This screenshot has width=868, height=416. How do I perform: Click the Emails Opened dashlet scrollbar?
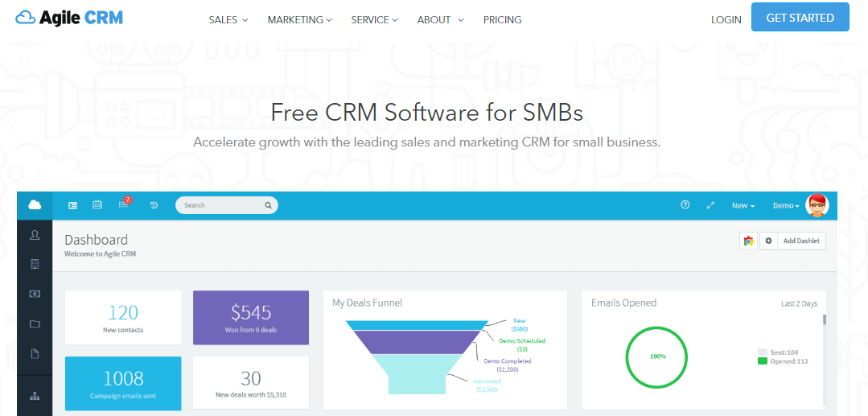(824, 319)
